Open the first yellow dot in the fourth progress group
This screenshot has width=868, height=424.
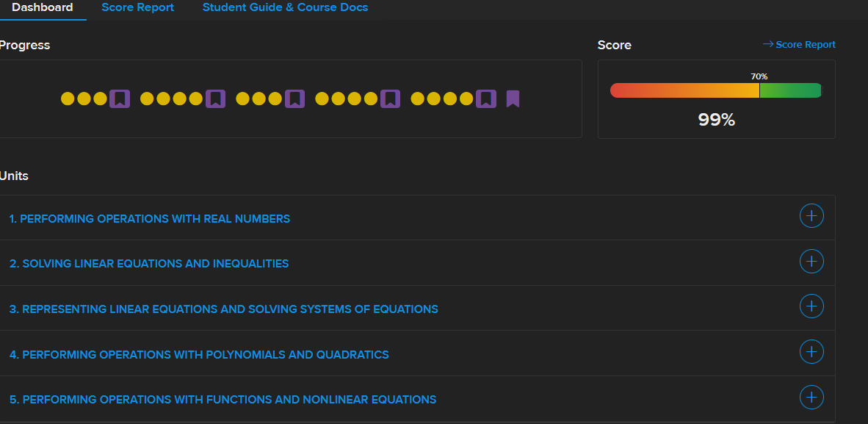(322, 98)
